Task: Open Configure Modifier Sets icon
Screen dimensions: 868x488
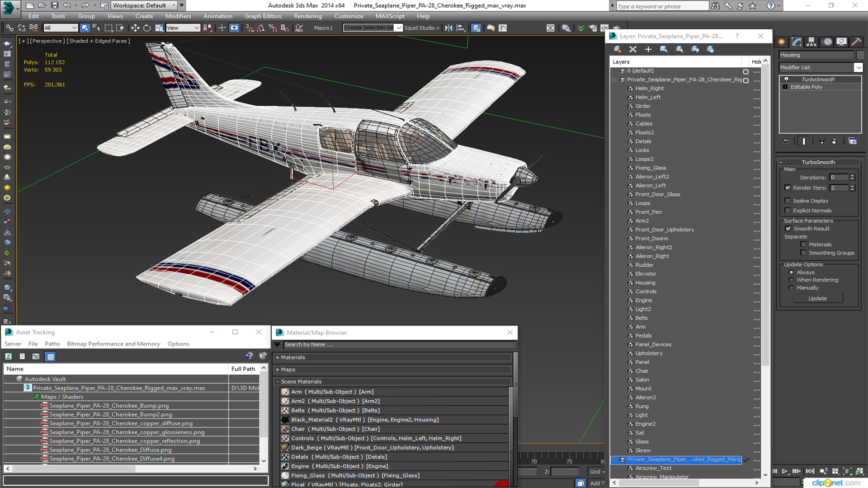Action: (x=853, y=141)
